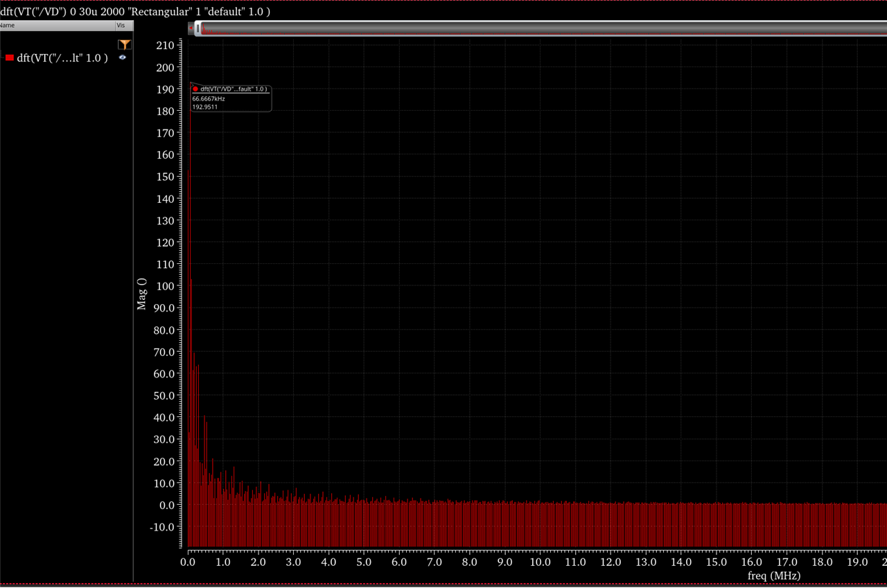Click the -10.0 y-axis tick label
Image resolution: width=887 pixels, height=588 pixels.
point(162,527)
